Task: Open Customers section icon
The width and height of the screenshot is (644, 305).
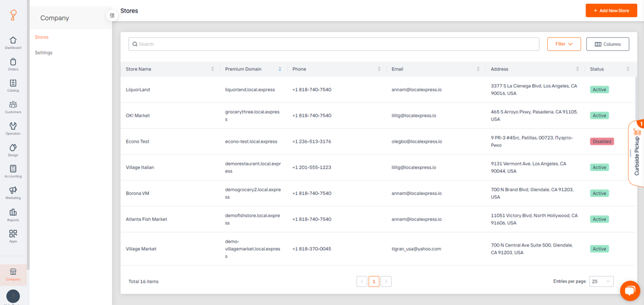Action: (13, 104)
